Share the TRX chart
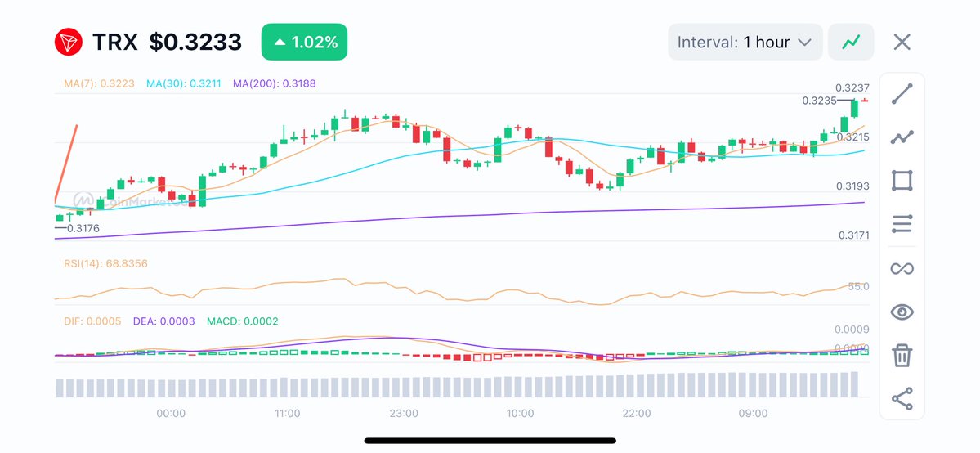Image resolution: width=980 pixels, height=453 pixels. coord(902,399)
